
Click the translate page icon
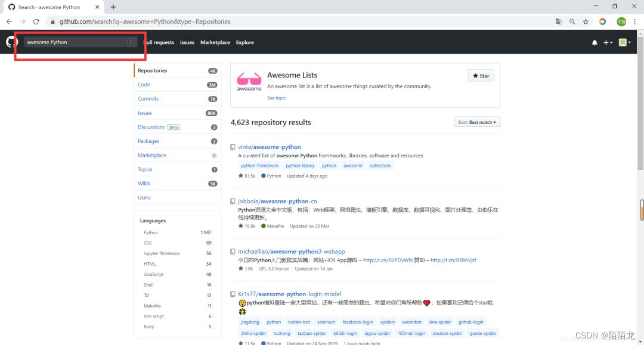pos(559,21)
